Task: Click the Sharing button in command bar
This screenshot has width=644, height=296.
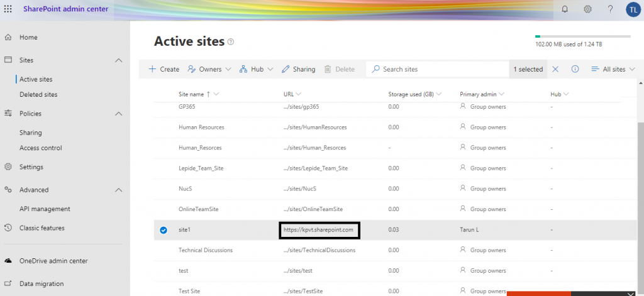Action: point(298,69)
